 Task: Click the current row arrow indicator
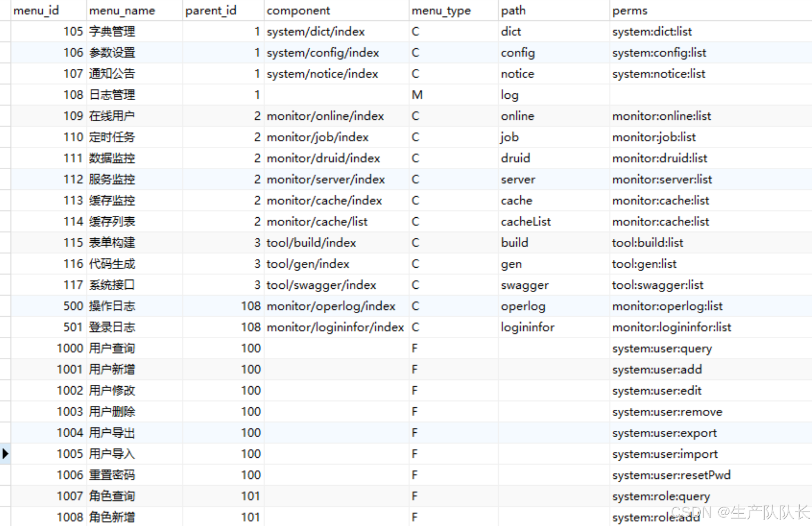pos(5,454)
